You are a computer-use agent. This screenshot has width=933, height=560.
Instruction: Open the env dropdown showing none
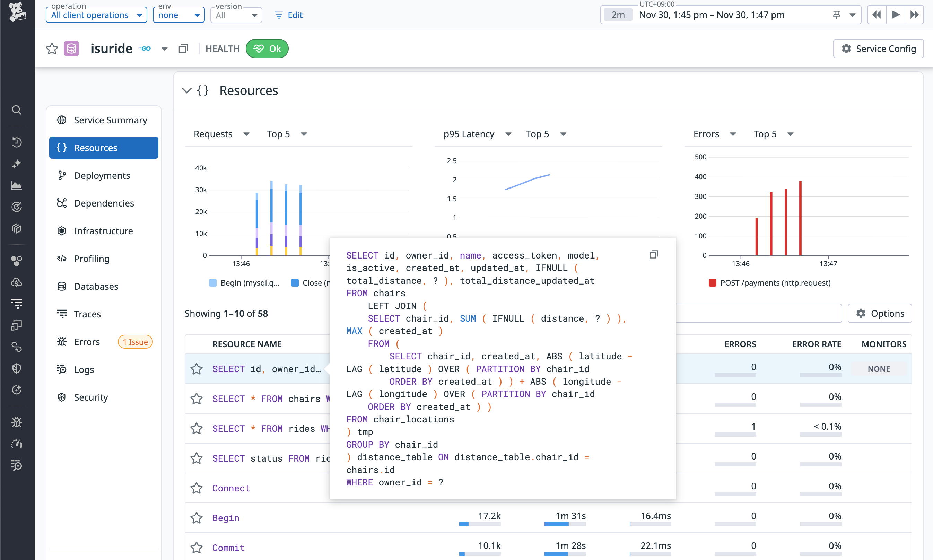tap(178, 15)
